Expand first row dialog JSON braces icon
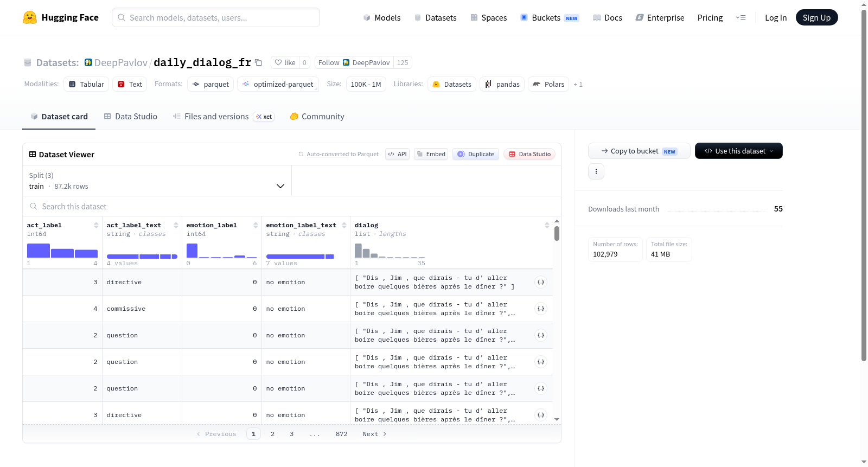The image size is (868, 467). click(x=541, y=282)
